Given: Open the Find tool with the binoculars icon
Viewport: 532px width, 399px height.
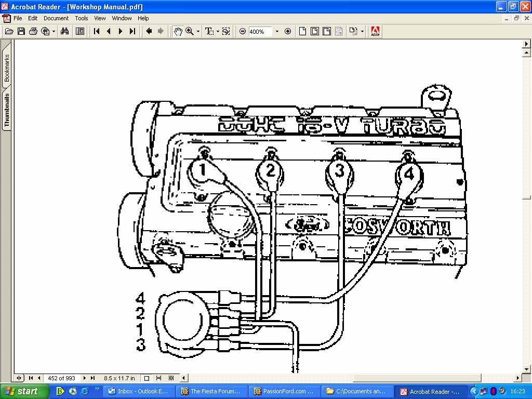Looking at the screenshot, I should pyautogui.click(x=64, y=32).
